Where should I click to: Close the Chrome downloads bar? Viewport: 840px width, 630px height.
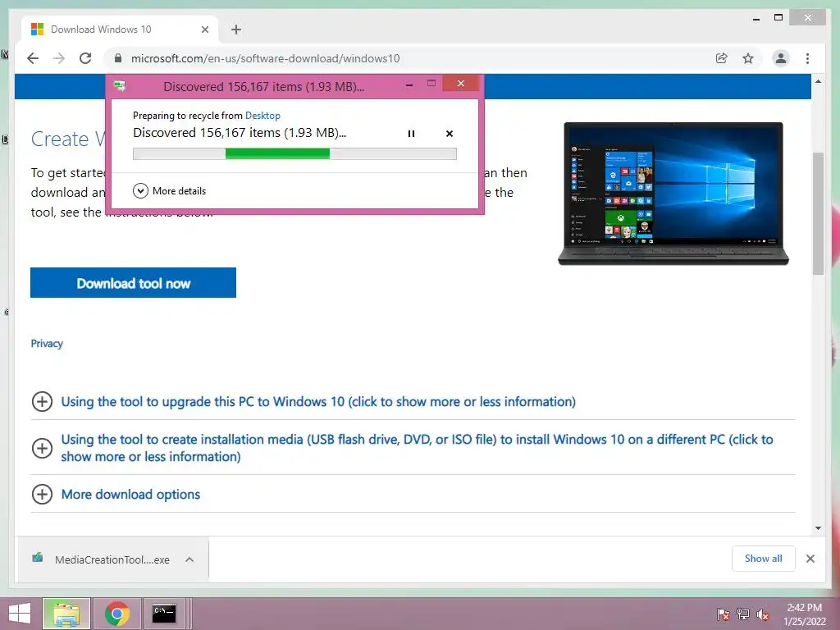click(810, 559)
